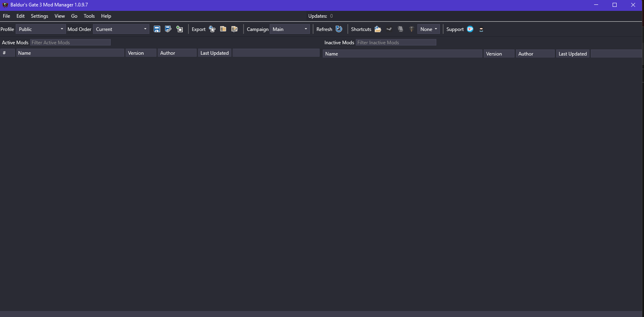Open the Help menu

click(106, 16)
